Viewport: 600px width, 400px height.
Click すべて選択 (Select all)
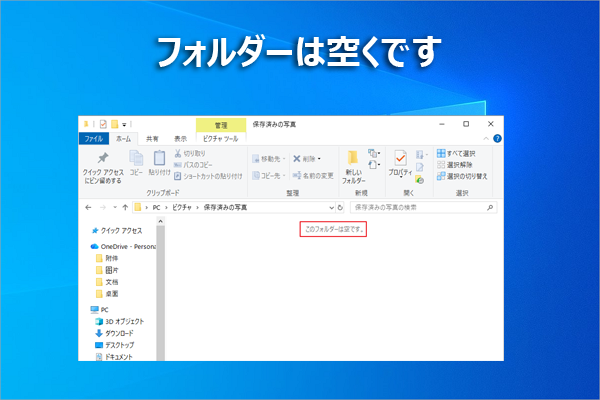coord(456,153)
